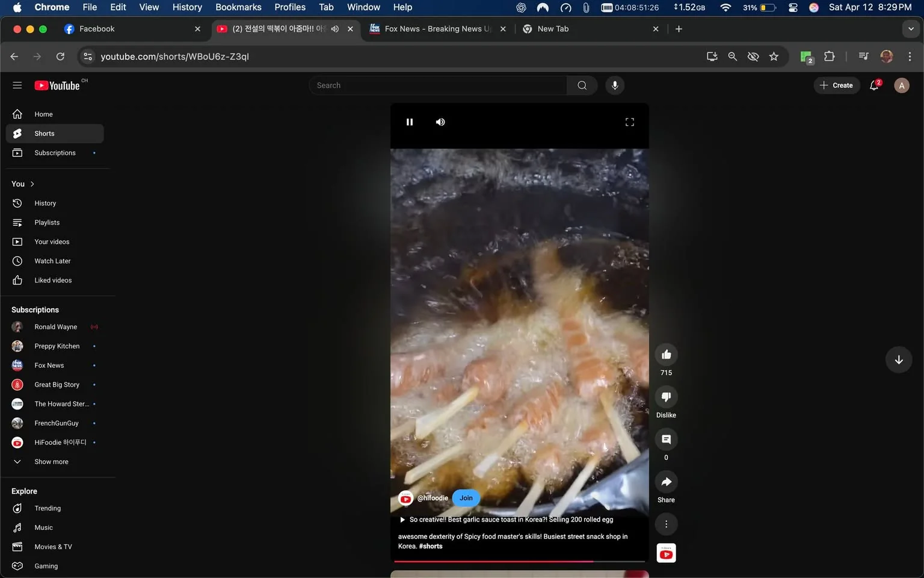Image resolution: width=924 pixels, height=578 pixels.
Task: View site information icon
Action: tap(88, 57)
